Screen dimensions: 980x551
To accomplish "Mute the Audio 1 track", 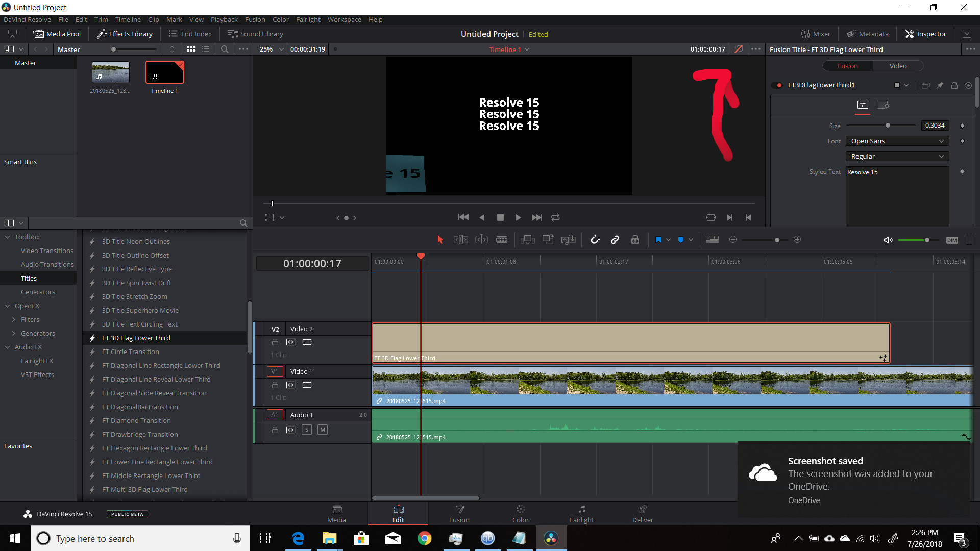I will pos(323,430).
